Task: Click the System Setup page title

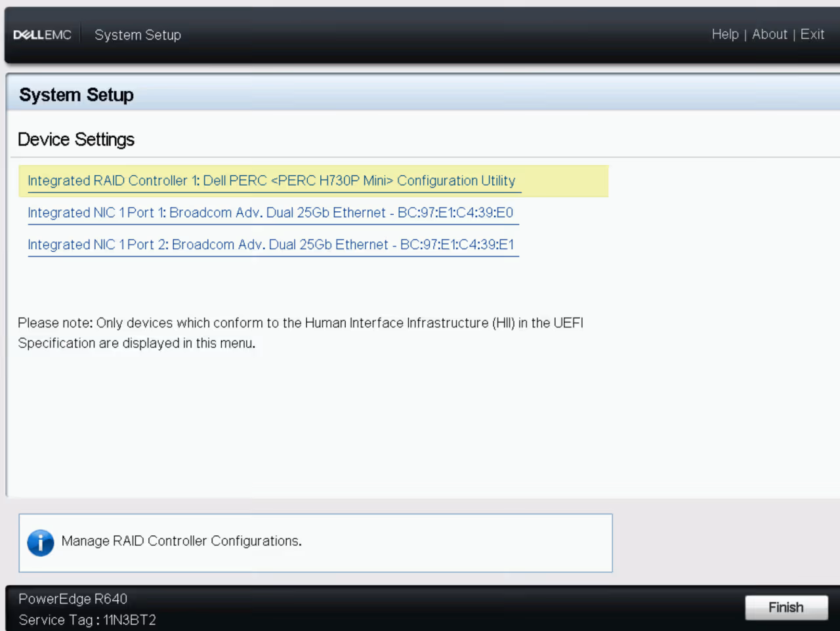Action: pos(76,95)
